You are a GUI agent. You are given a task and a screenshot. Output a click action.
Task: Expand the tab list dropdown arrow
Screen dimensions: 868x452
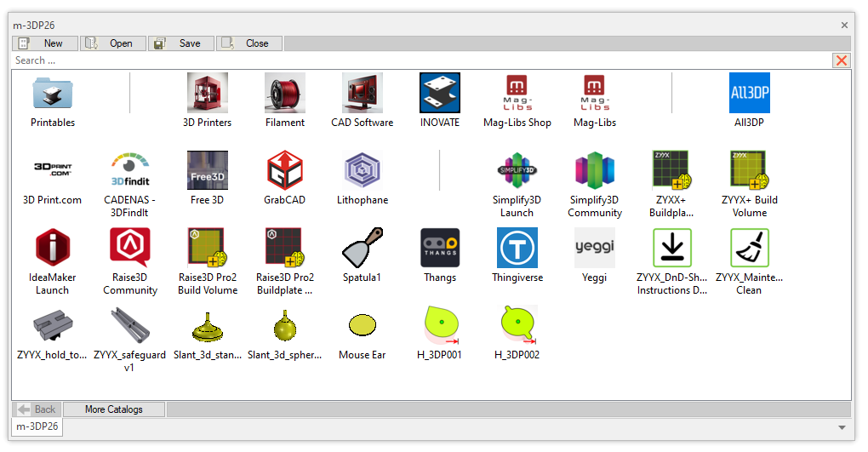click(842, 427)
